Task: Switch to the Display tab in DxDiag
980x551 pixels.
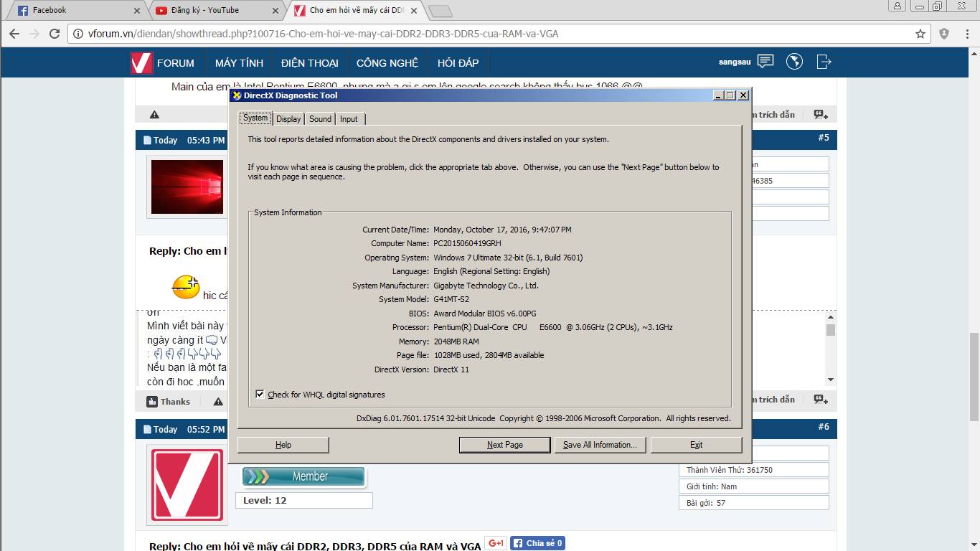Action: (288, 119)
